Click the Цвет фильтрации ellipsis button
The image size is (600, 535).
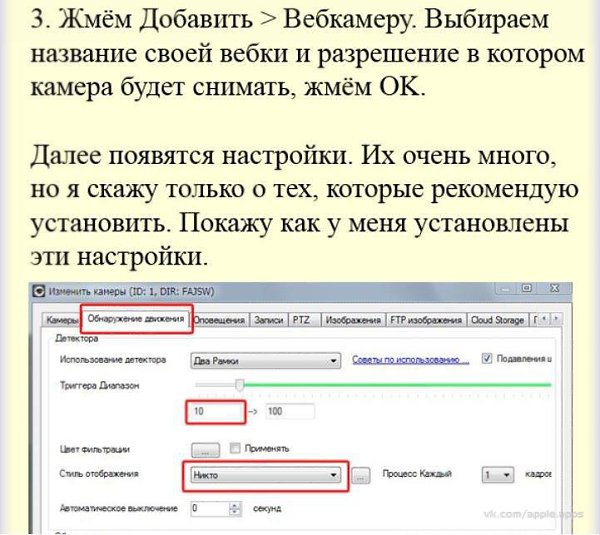point(204,449)
